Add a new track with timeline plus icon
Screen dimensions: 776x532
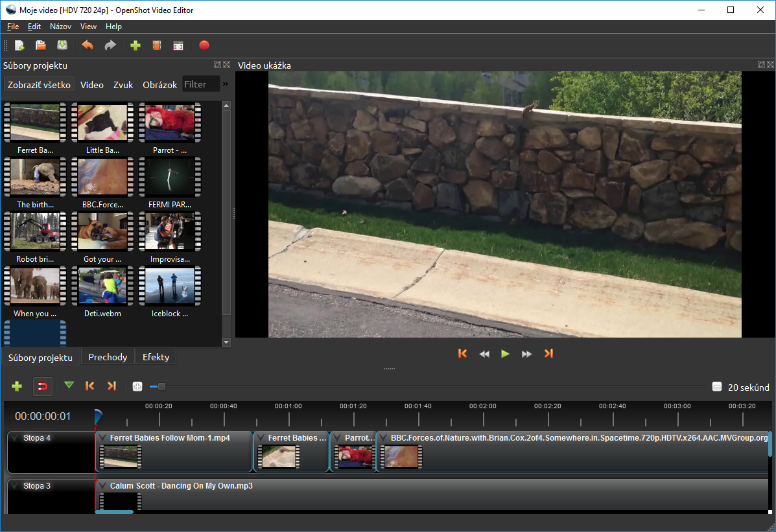17,386
